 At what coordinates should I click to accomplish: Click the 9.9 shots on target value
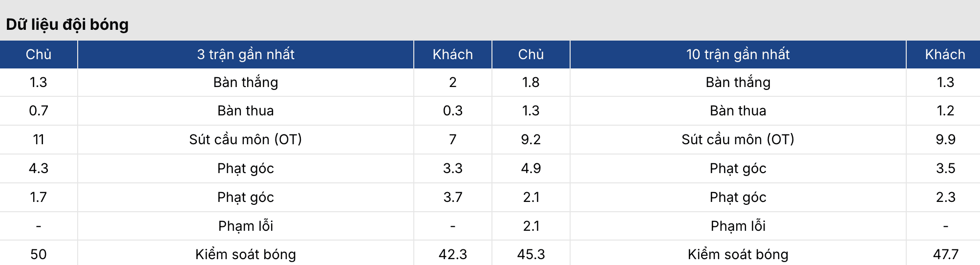click(945, 139)
